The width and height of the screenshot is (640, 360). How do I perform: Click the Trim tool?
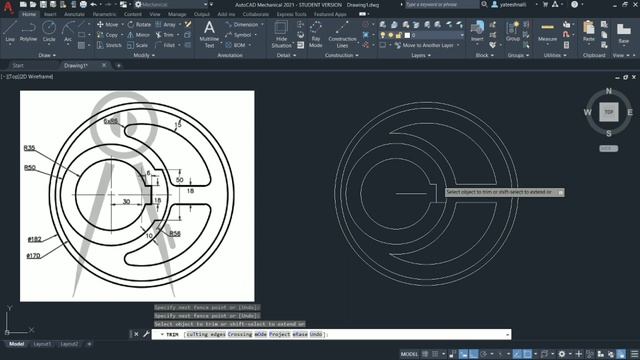click(164, 35)
